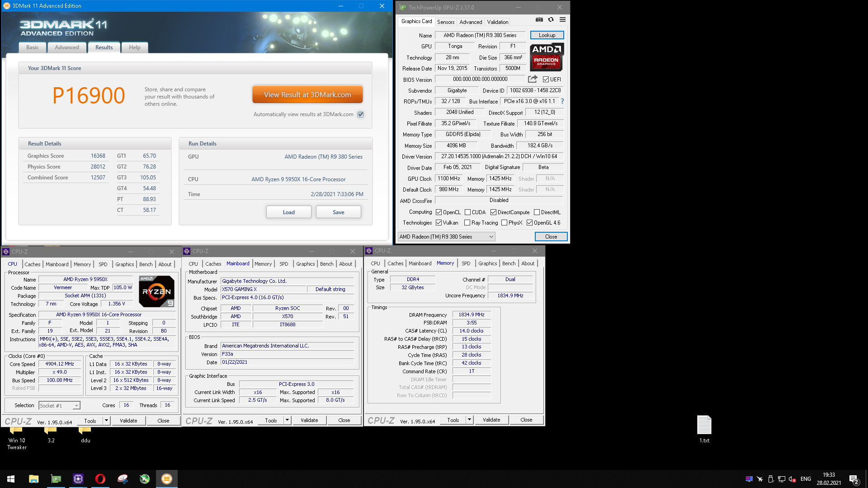Viewport: 868px width, 488px height.
Task: Open the Snipping Tool taskbar icon
Action: tap(122, 479)
